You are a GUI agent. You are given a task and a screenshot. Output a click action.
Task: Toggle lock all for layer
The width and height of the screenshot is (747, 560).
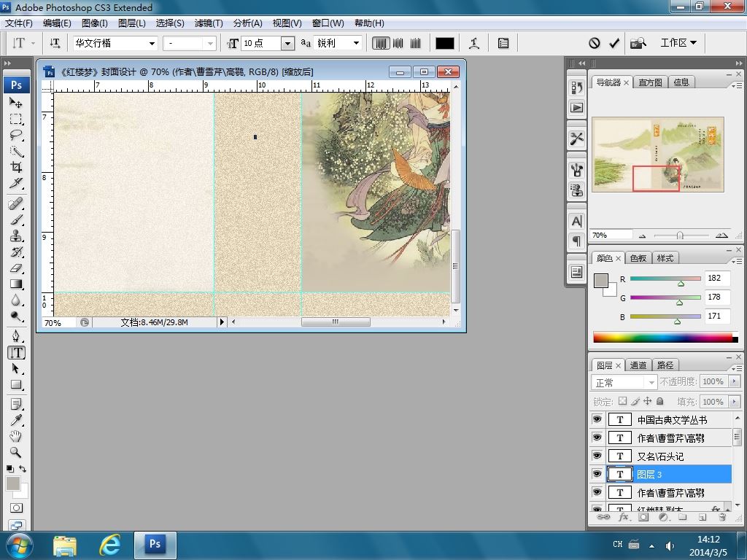pos(659,401)
